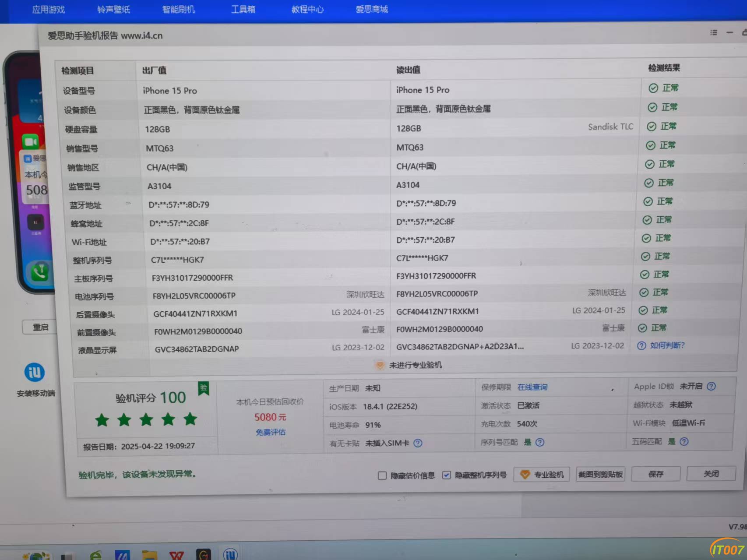Screen dimensions: 747x560
Task: Go to the 教程中心 tab
Action: 307,9
